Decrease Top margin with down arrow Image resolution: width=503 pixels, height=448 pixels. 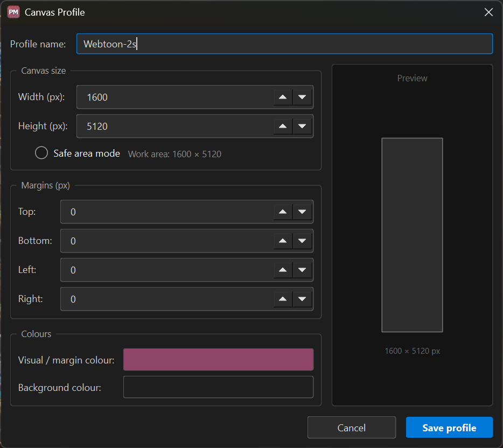coord(302,212)
